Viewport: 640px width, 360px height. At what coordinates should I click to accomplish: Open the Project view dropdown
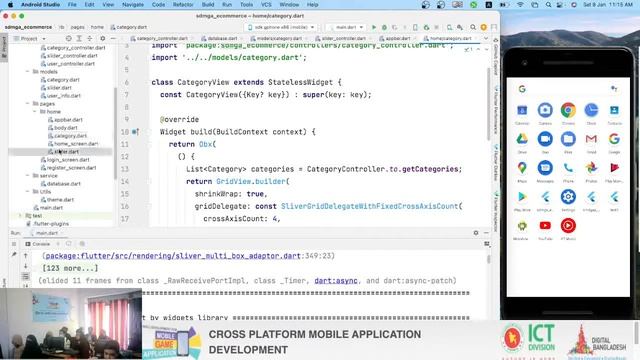click(29, 38)
